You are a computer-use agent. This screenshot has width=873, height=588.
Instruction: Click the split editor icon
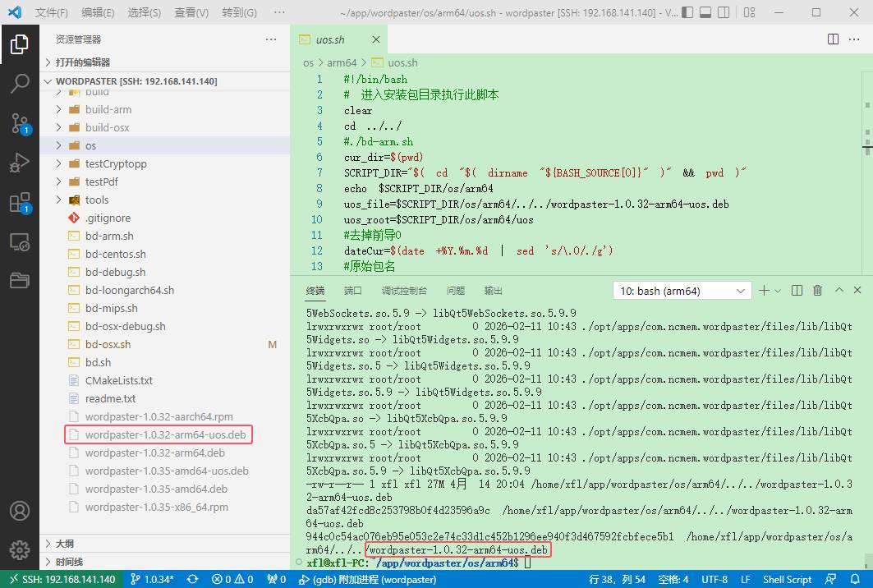pyautogui.click(x=833, y=39)
